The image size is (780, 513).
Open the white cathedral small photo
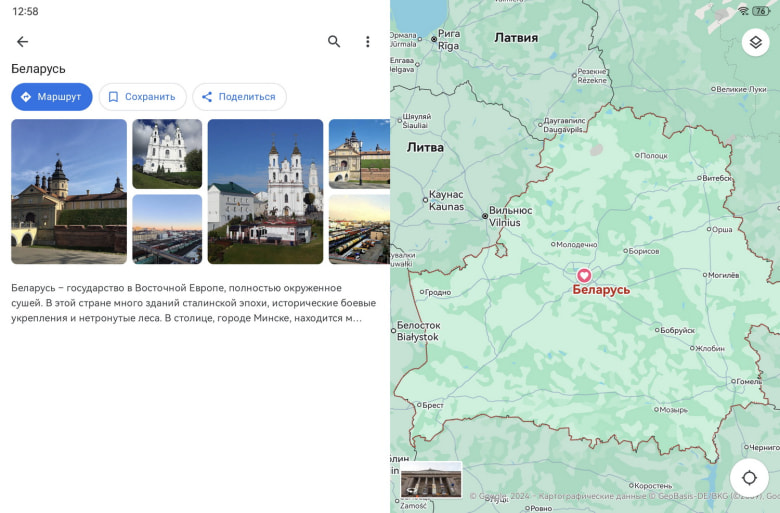coord(167,154)
